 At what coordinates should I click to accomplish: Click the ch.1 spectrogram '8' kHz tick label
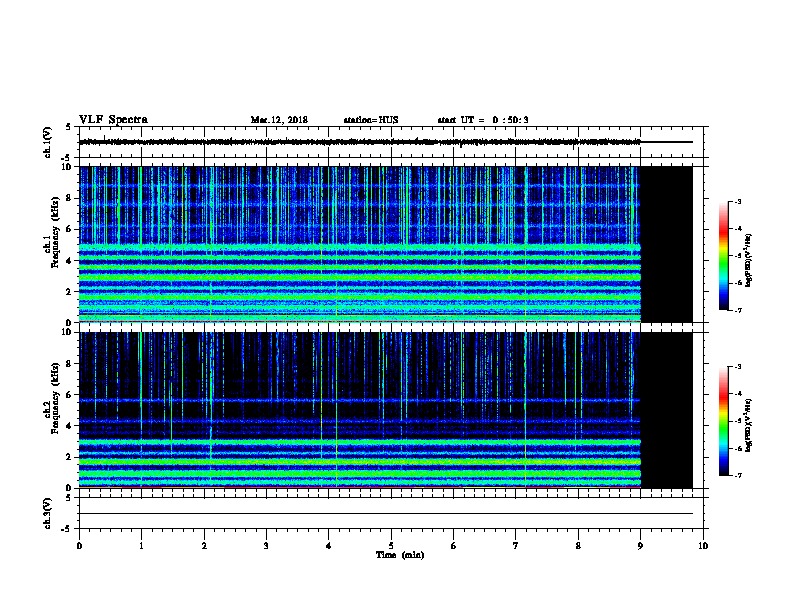tap(70, 198)
